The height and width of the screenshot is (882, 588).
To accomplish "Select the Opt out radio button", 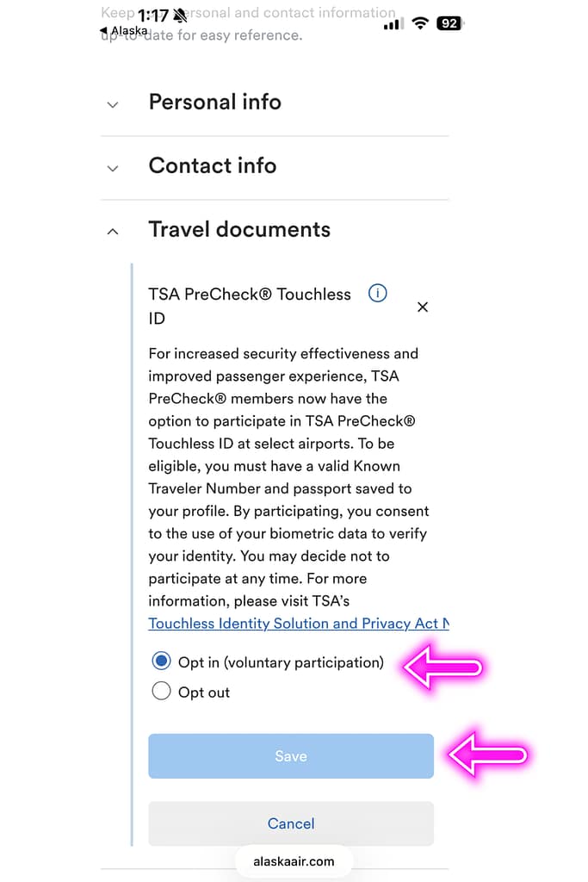I will click(x=161, y=691).
